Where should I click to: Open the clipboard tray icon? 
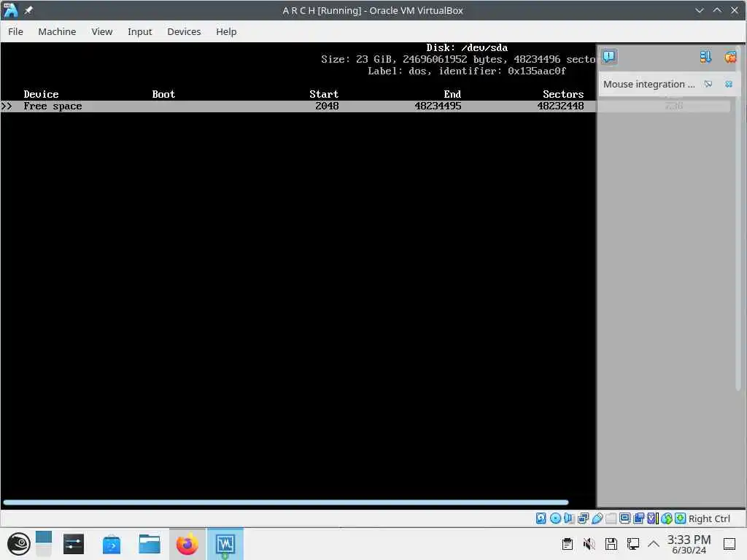point(567,544)
